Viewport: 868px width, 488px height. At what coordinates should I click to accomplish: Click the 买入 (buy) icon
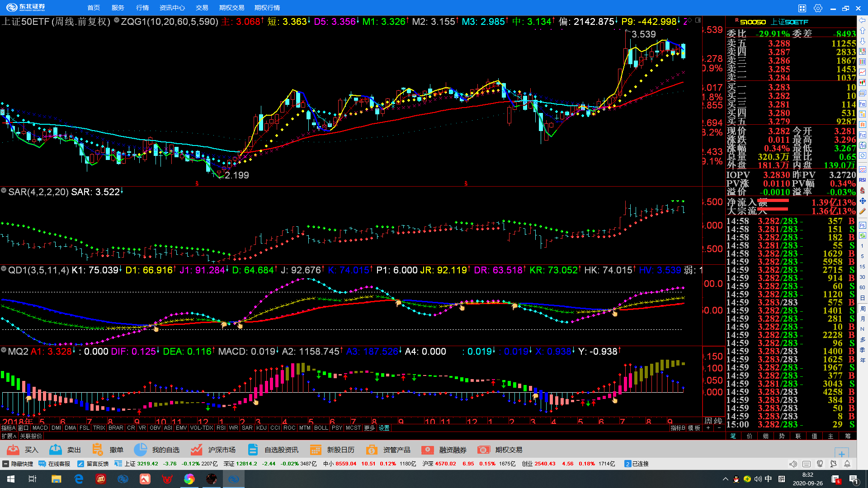tap(13, 450)
